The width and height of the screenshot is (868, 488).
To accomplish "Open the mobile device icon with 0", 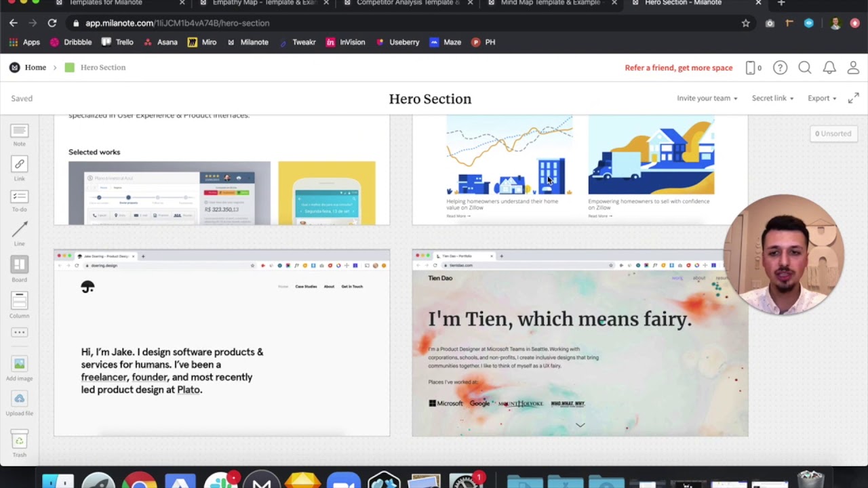I will (x=753, y=68).
